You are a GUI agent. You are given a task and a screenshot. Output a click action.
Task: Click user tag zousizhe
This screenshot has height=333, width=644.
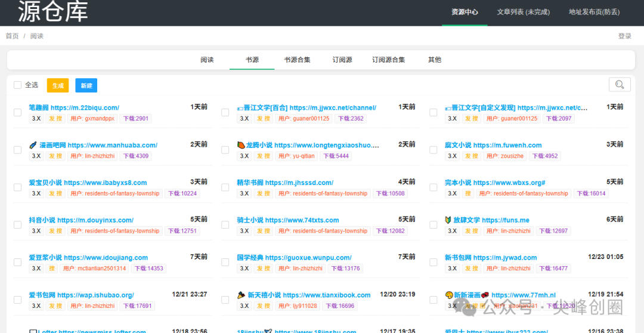coord(505,156)
